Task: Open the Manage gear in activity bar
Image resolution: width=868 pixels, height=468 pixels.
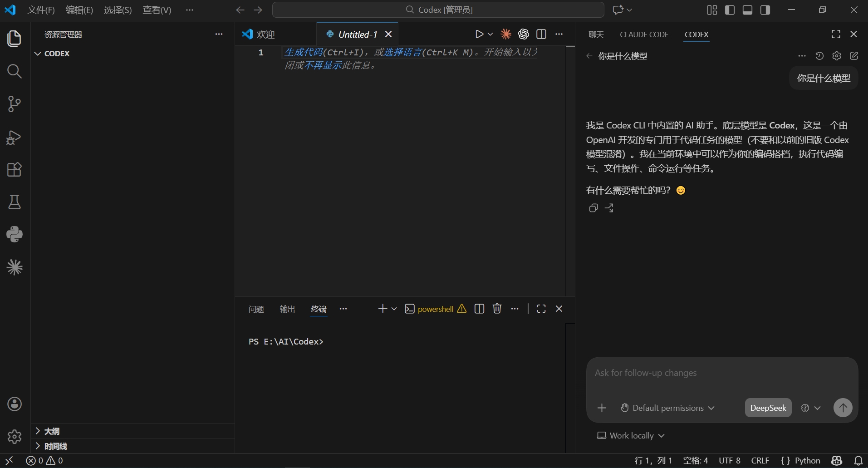Action: (15, 437)
